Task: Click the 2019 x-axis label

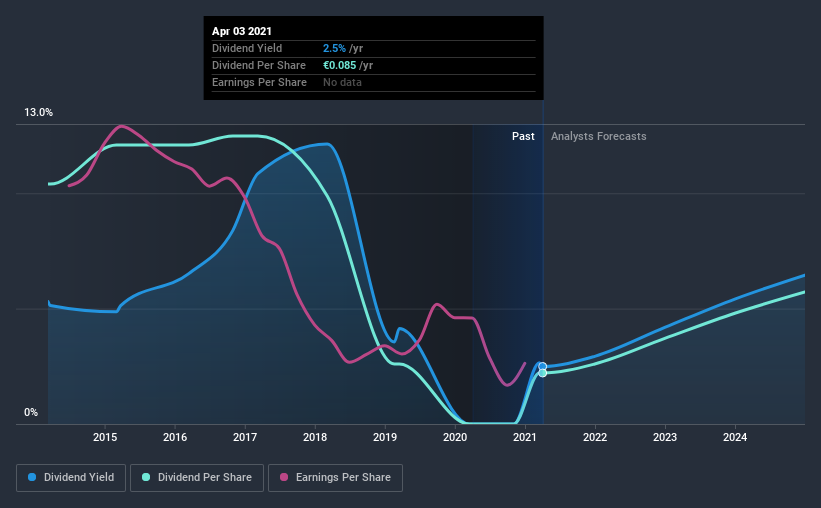Action: 385,437
